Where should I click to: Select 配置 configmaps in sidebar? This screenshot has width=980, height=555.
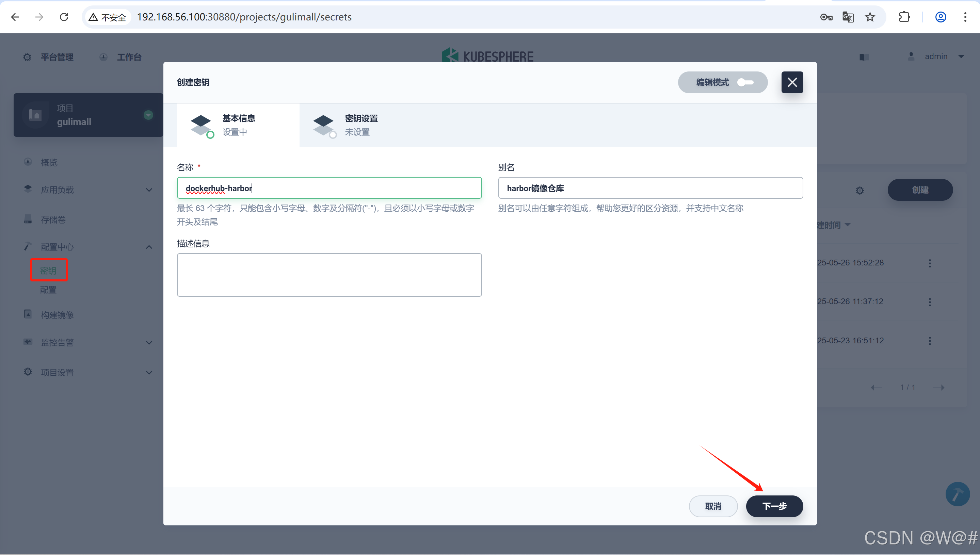click(48, 290)
